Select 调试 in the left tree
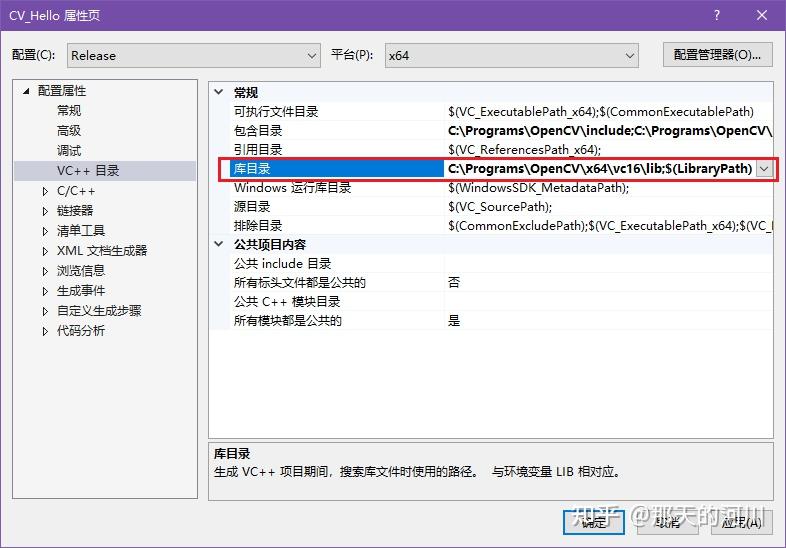 click(x=69, y=150)
